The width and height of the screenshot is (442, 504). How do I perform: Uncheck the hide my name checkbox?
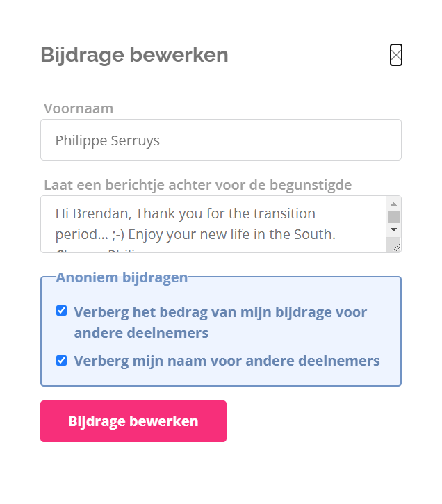click(62, 360)
